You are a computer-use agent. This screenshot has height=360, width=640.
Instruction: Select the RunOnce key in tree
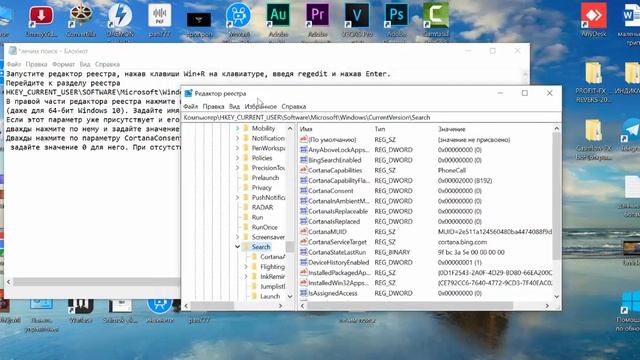(x=264, y=227)
